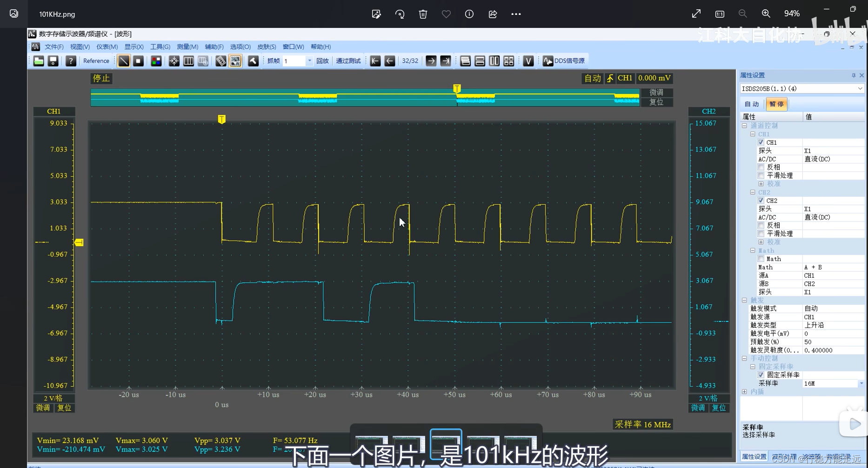Image resolution: width=868 pixels, height=468 pixels.
Task: Uncheck the 固定采样率 checkbox
Action: click(761, 375)
